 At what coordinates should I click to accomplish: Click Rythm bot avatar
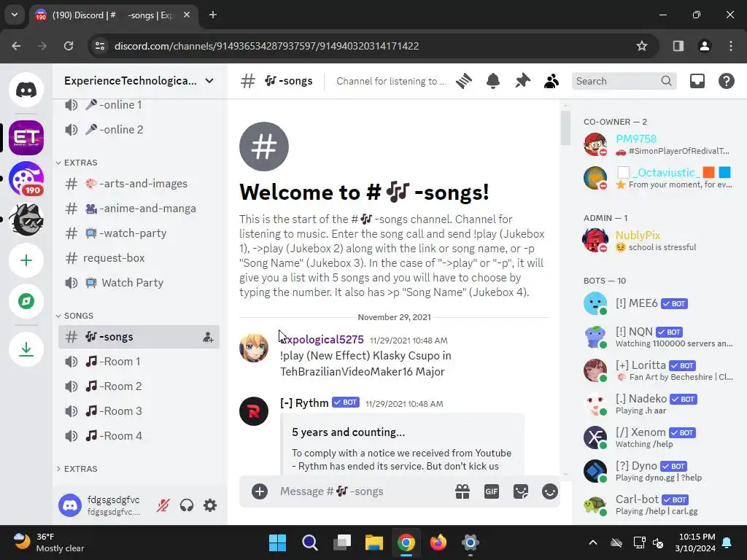253,411
